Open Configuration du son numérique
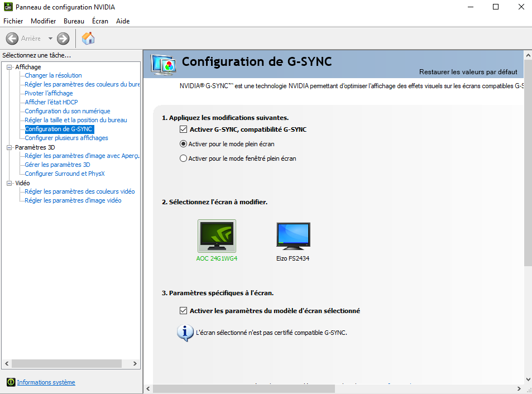The width and height of the screenshot is (532, 394). (68, 111)
